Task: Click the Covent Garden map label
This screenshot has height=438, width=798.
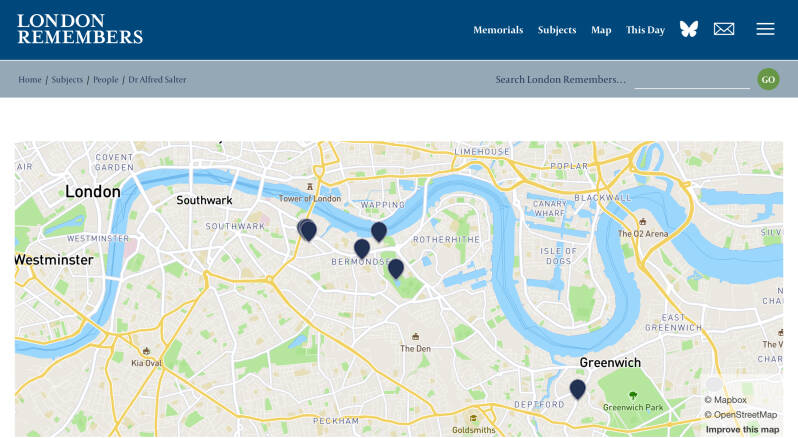Action: [x=115, y=162]
